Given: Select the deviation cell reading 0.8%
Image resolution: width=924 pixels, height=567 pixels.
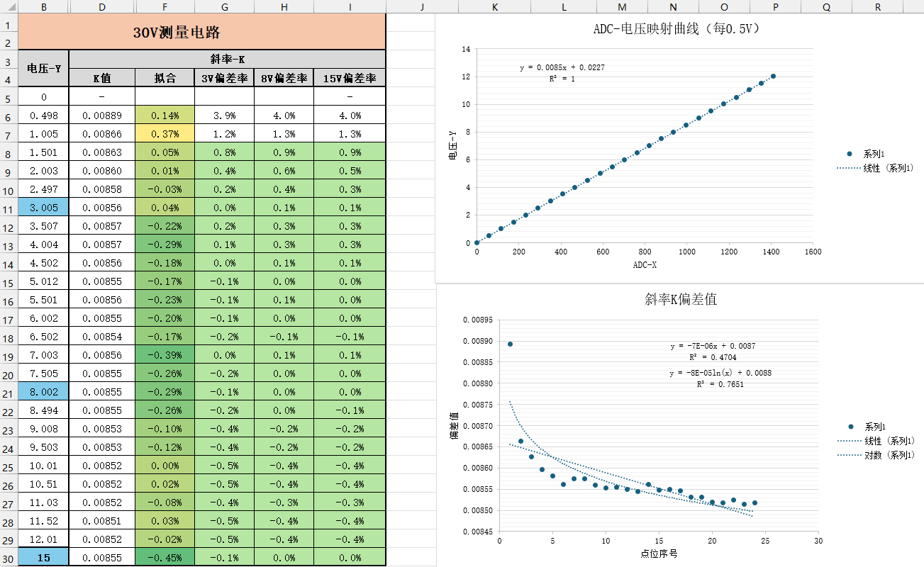Looking at the screenshot, I should coord(224,152).
